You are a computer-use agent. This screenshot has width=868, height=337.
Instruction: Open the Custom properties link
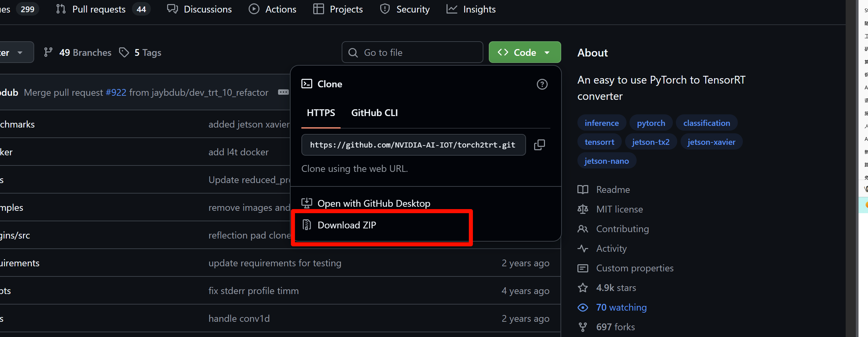[x=635, y=268]
